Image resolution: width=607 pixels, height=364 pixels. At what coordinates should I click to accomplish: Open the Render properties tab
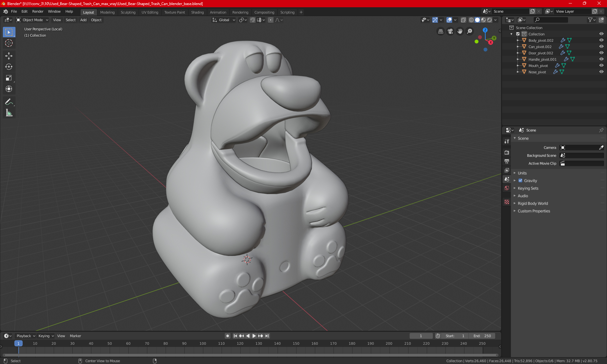point(507,152)
